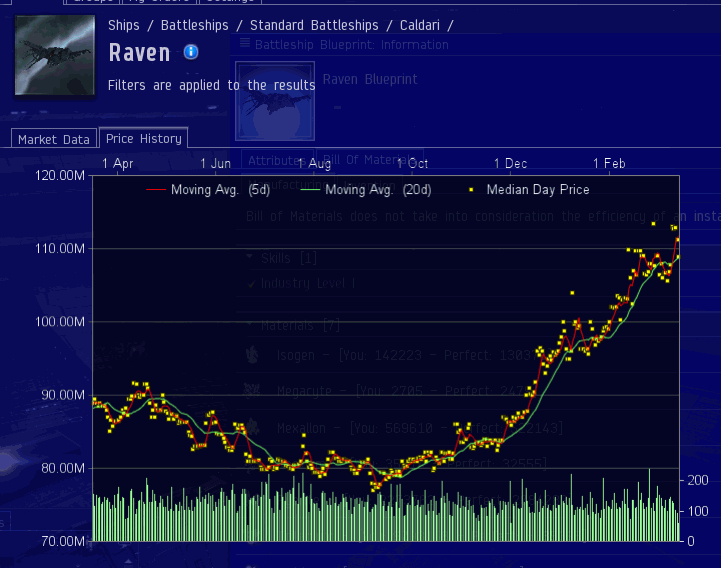Click the 110.00M price axis label

click(x=60, y=249)
